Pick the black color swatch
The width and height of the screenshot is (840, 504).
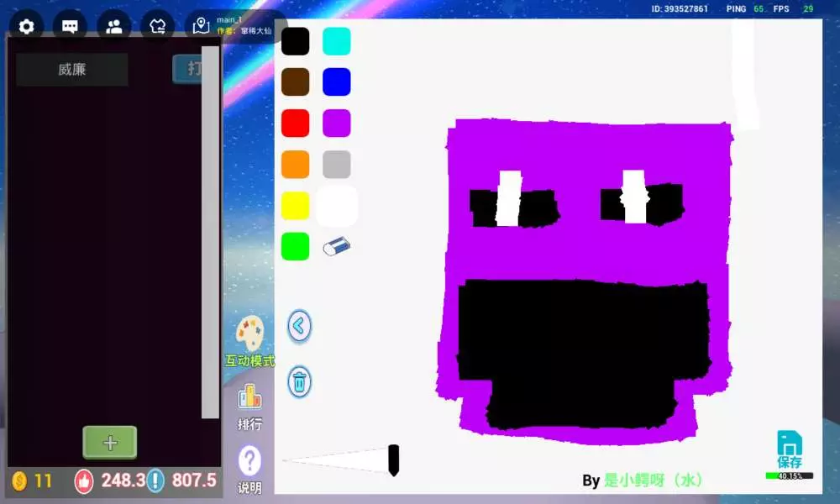point(295,41)
